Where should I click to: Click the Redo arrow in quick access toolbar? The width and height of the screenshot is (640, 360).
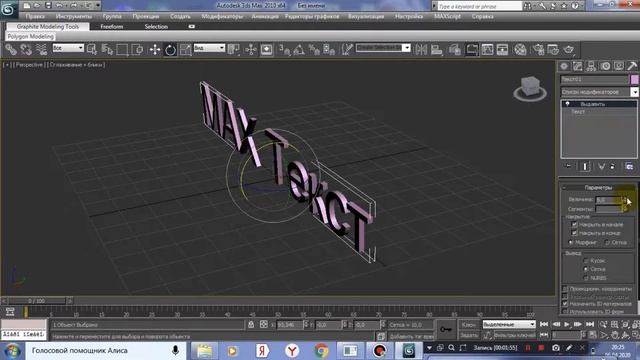74,6
